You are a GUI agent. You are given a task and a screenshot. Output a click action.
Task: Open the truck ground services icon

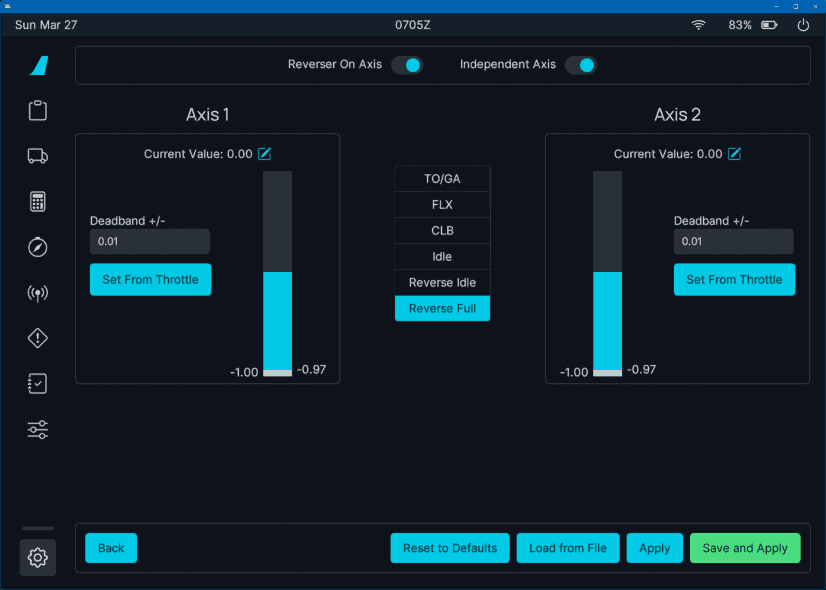coord(38,156)
